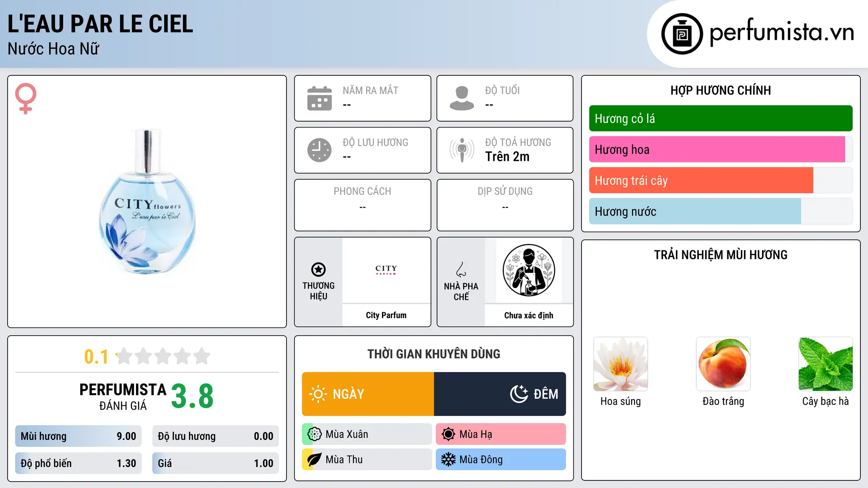Click the Mùi hương 9.00 score bar
This screenshot has height=488, width=868.
point(78,436)
